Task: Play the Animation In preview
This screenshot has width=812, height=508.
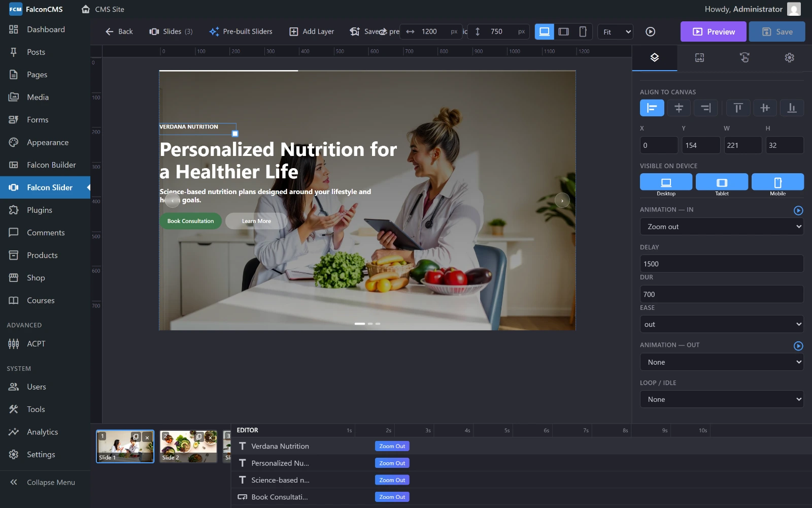Action: click(x=798, y=210)
